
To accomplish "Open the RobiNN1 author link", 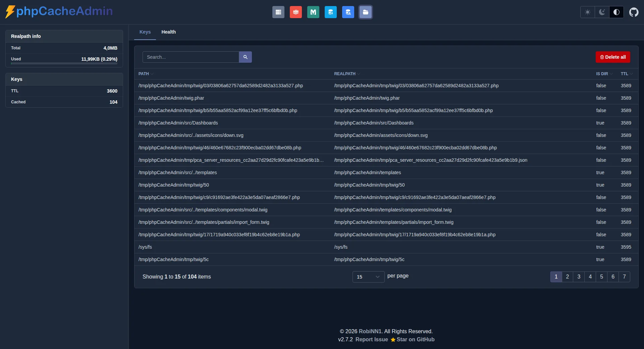I will coord(370,332).
